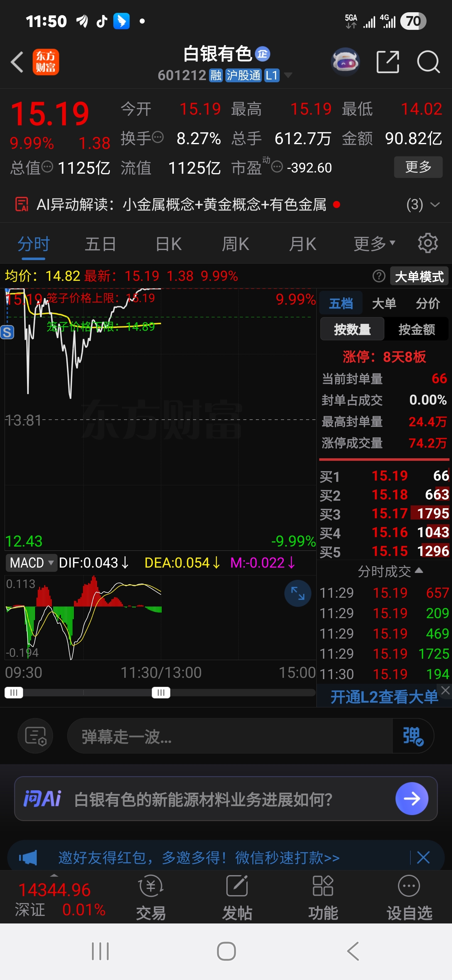The height and width of the screenshot is (980, 452).
Task: Open the AI robot assistant avatar
Action: pyautogui.click(x=345, y=62)
